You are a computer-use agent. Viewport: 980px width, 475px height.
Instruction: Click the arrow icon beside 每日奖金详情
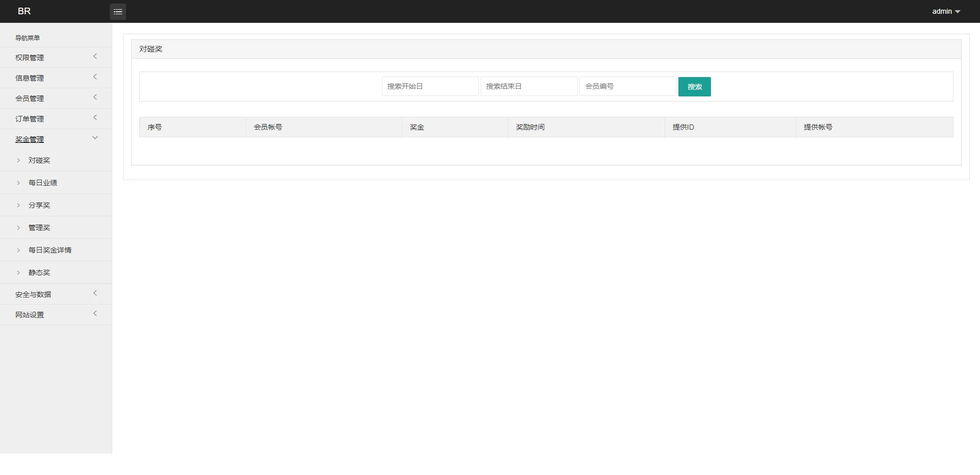coord(19,249)
